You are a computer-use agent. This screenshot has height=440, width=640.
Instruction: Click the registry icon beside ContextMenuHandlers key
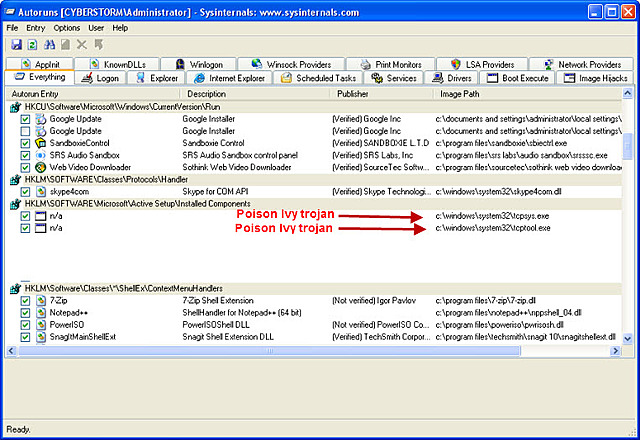pos(15,289)
